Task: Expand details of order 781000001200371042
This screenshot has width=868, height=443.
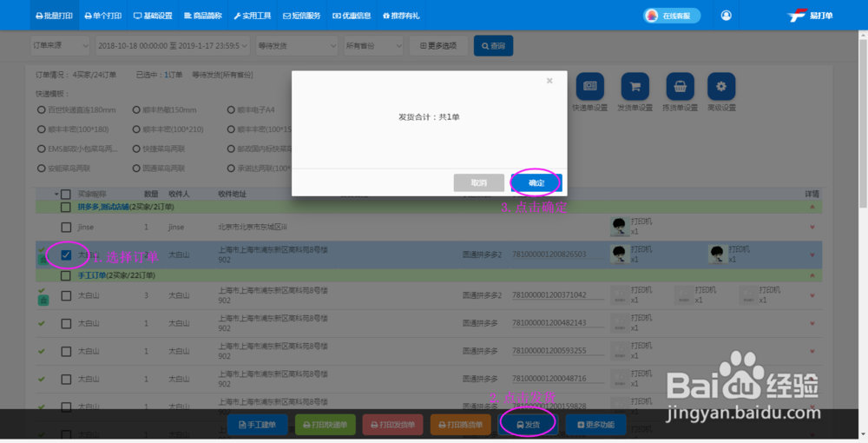Action: [x=812, y=295]
